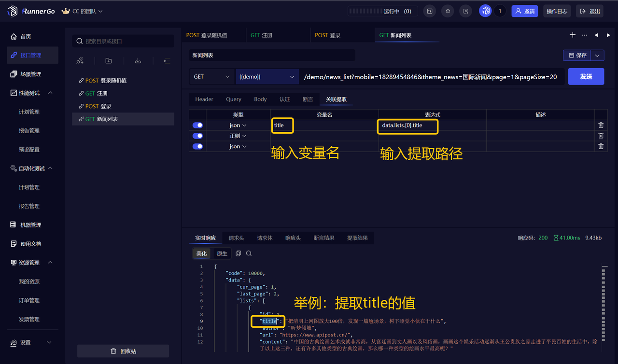This screenshot has width=618, height=364.
Task: Delete the first extraction row with its trash icon
Action: (x=601, y=125)
